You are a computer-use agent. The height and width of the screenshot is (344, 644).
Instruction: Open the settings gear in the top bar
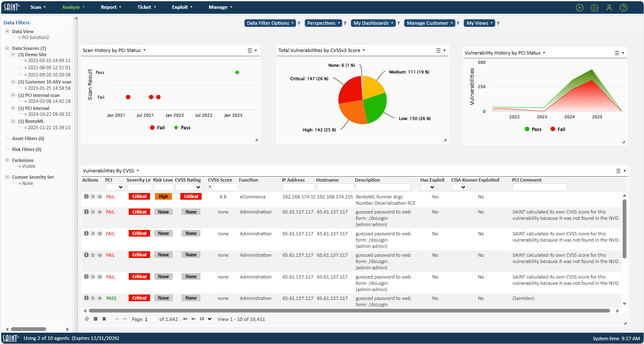click(x=595, y=7)
